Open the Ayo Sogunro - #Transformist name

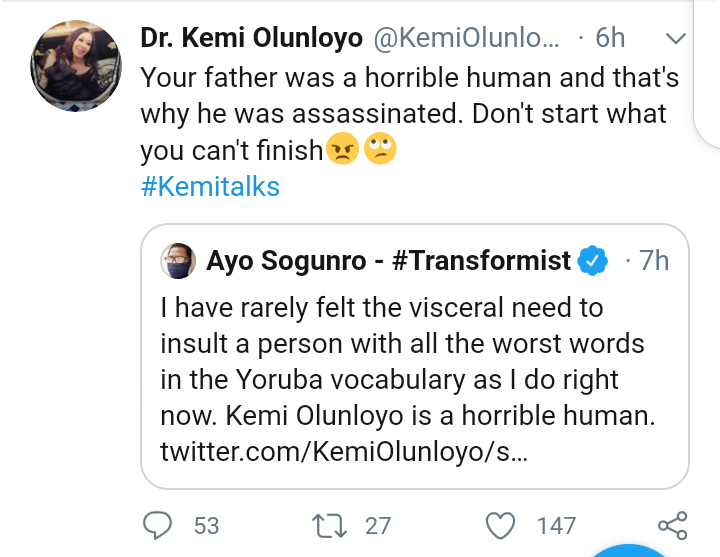coord(388,262)
